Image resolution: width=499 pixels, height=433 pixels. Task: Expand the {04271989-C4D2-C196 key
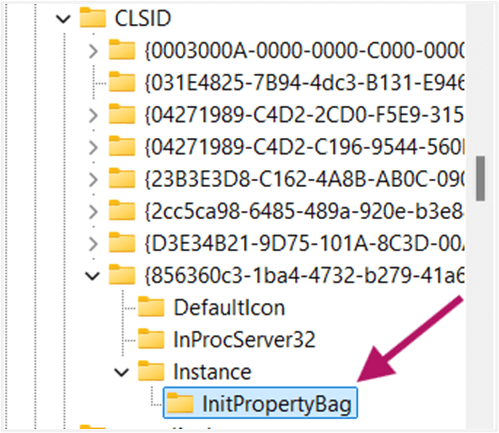click(93, 148)
